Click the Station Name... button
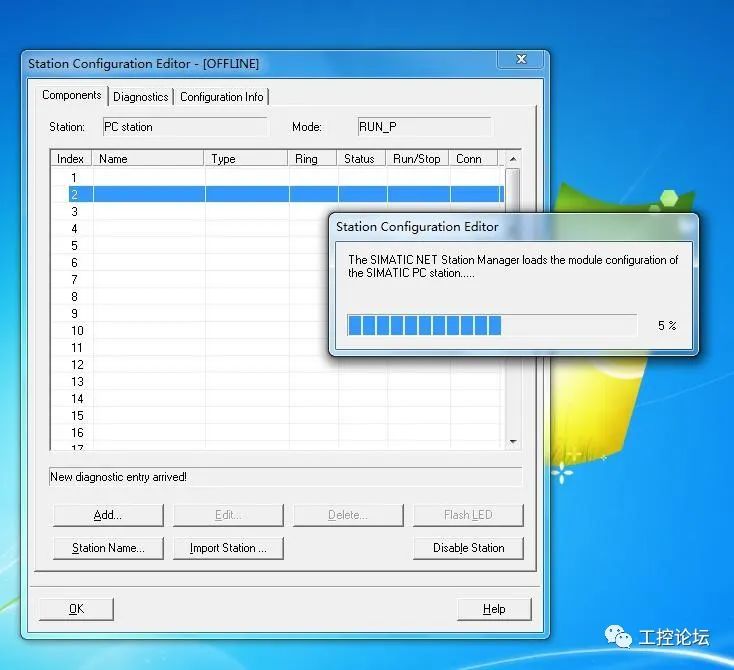The height and width of the screenshot is (670, 734). [108, 548]
